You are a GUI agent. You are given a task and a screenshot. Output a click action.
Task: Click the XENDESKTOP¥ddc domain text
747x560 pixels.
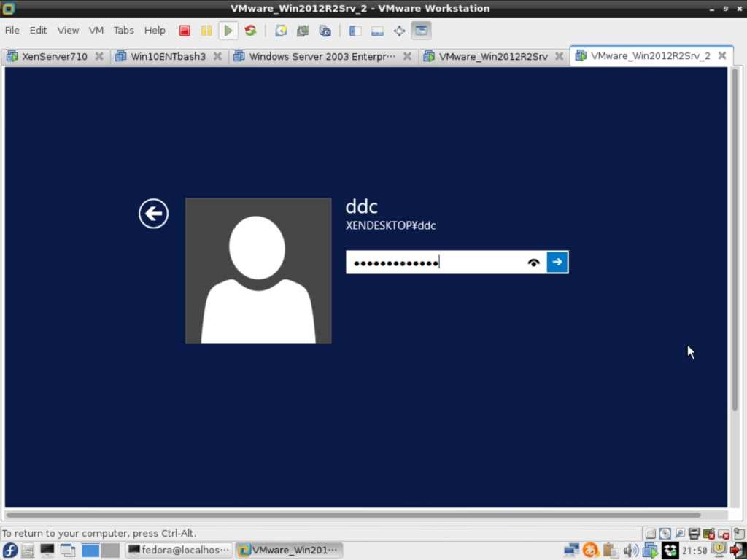(x=391, y=226)
